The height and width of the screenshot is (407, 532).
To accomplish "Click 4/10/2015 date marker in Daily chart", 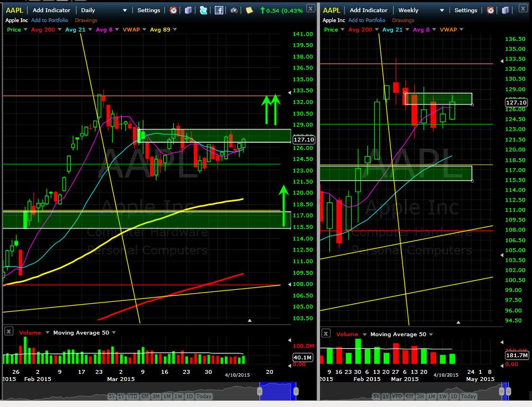I will [x=237, y=375].
